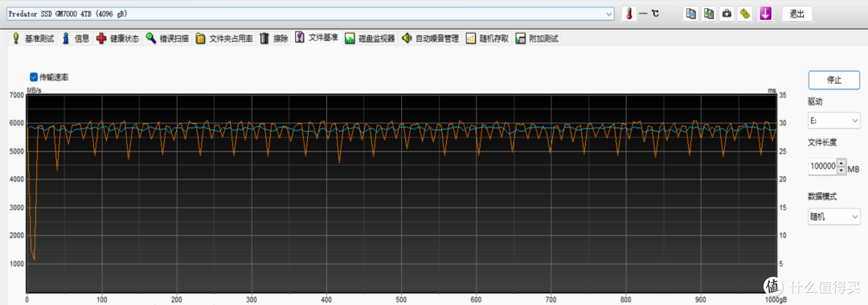The height and width of the screenshot is (305, 868).
Task: Switch to the 擦除 tab
Action: (274, 39)
